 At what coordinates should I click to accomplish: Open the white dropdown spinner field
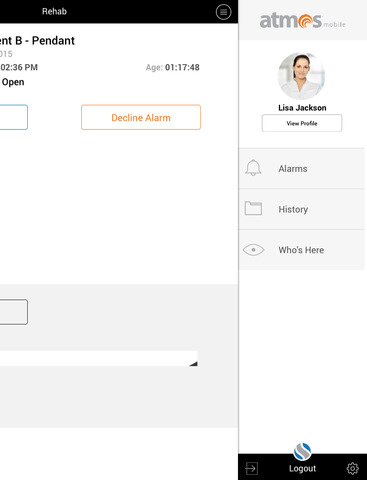(99, 358)
